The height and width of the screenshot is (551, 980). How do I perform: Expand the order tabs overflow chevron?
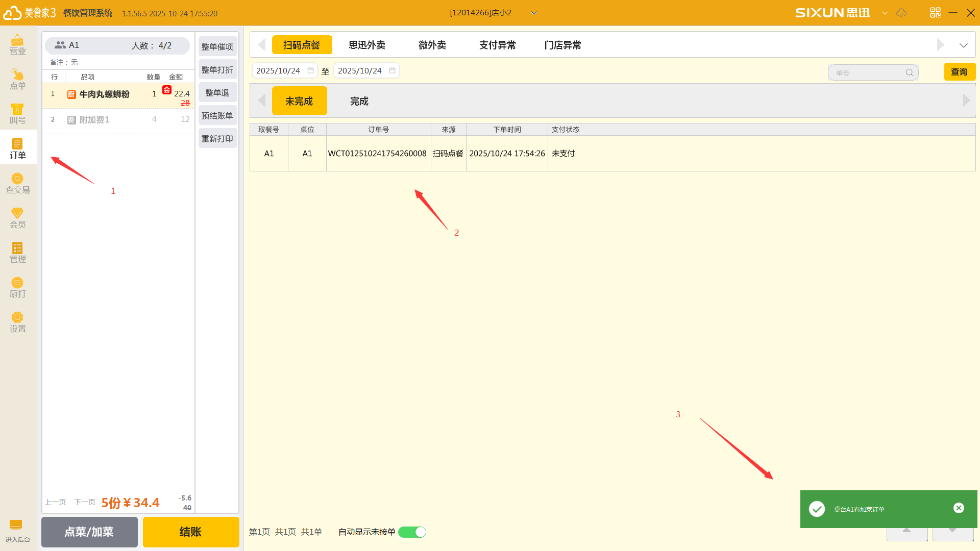pos(963,45)
